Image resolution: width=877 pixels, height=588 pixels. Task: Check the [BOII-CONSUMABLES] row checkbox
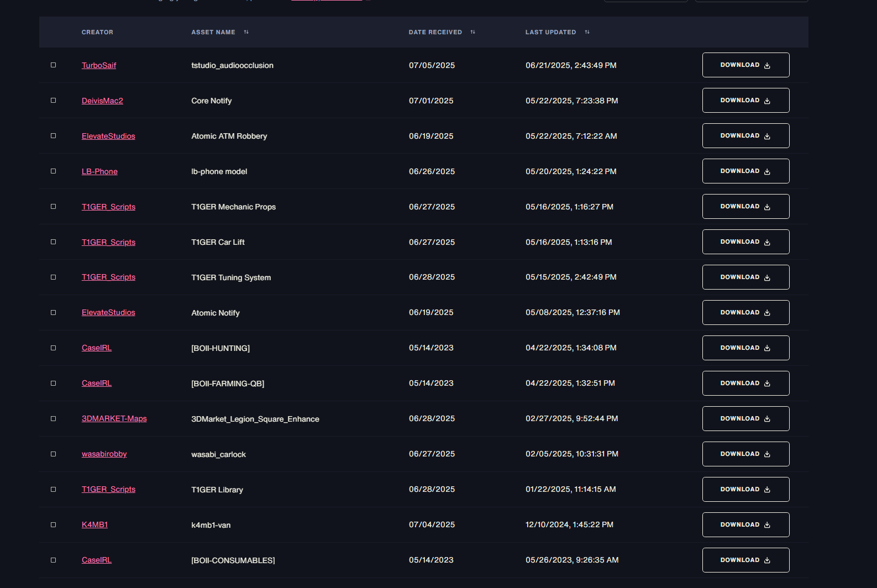point(54,560)
